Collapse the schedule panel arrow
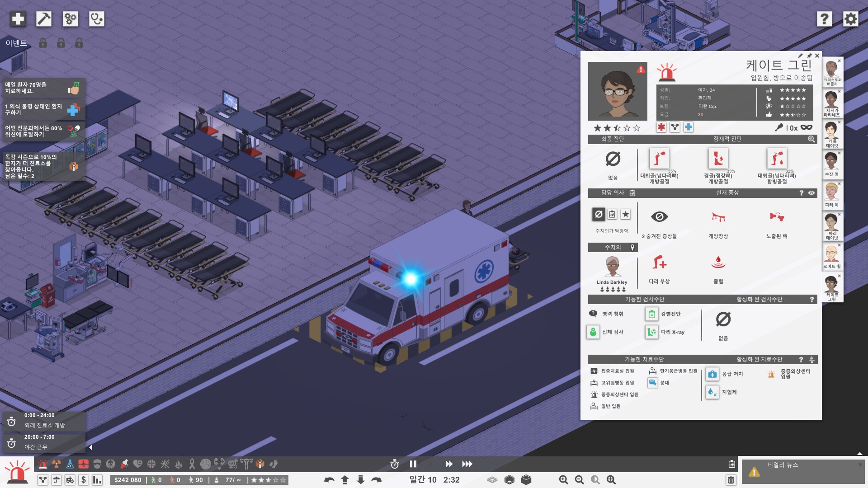The width and height of the screenshot is (868, 488). [90, 447]
